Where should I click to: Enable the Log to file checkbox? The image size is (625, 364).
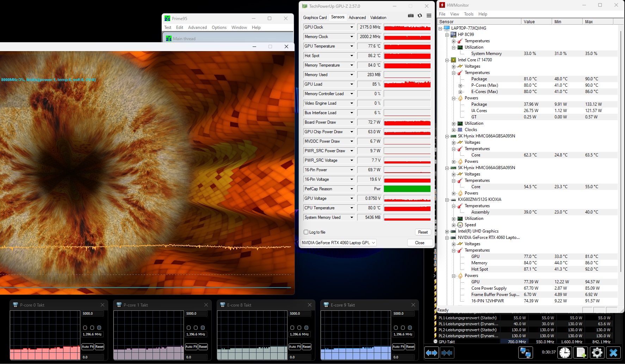tap(306, 232)
